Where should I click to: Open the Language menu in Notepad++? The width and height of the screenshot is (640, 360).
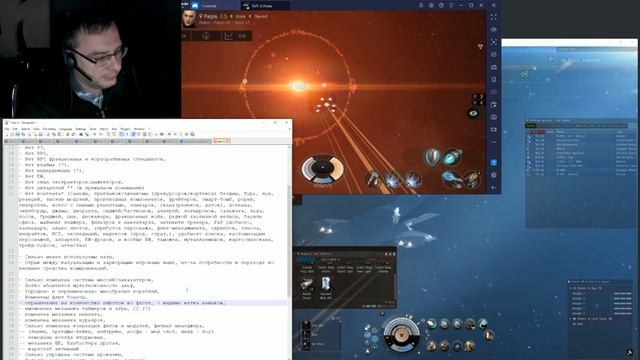65,129
